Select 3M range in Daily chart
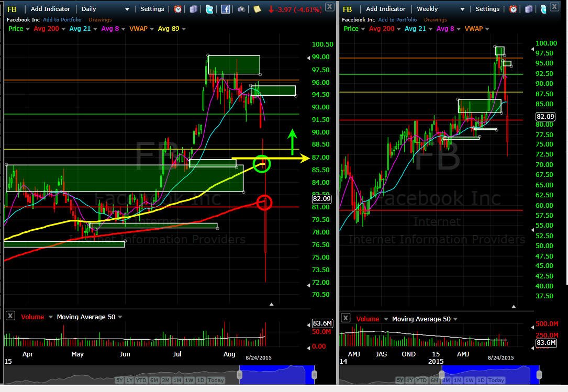This screenshot has width=568, height=392. coord(165,380)
